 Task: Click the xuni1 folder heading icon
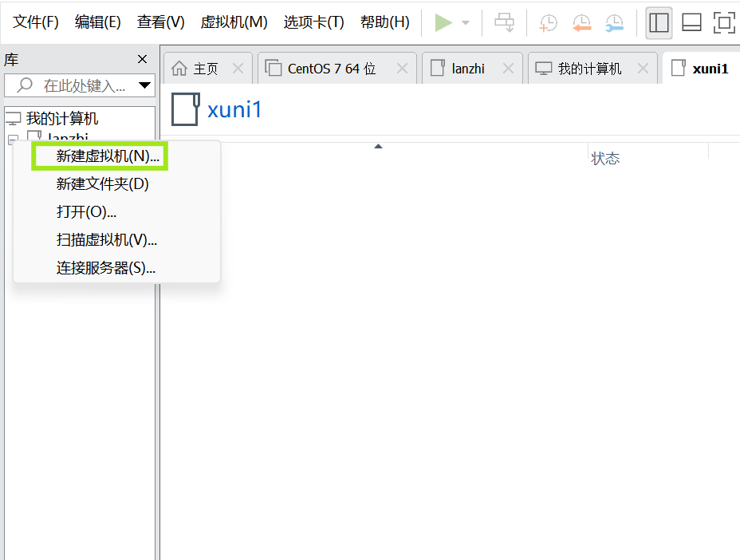186,109
